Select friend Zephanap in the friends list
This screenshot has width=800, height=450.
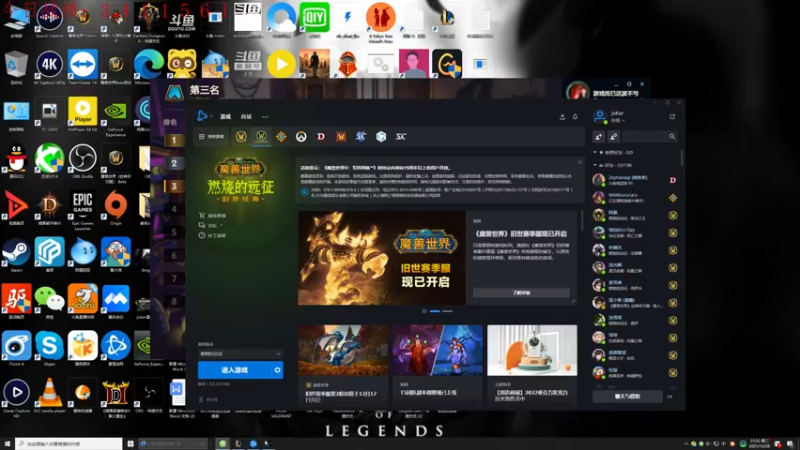[634, 180]
